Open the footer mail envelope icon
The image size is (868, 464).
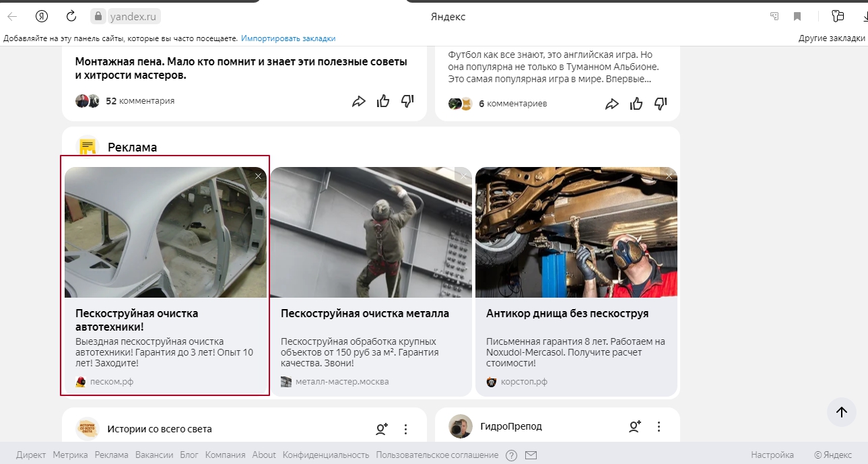(531, 455)
